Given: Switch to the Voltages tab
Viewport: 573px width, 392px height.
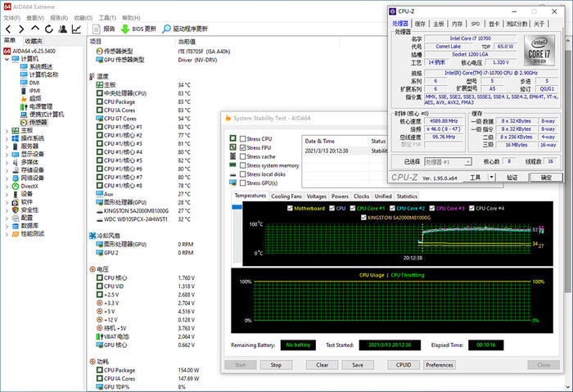Looking at the screenshot, I should [317, 196].
